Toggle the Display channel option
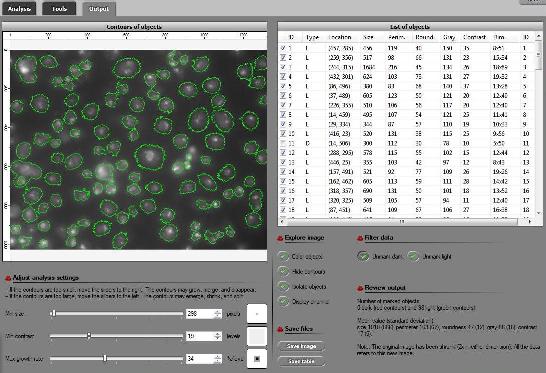This screenshot has height=373, width=546. coord(284,302)
